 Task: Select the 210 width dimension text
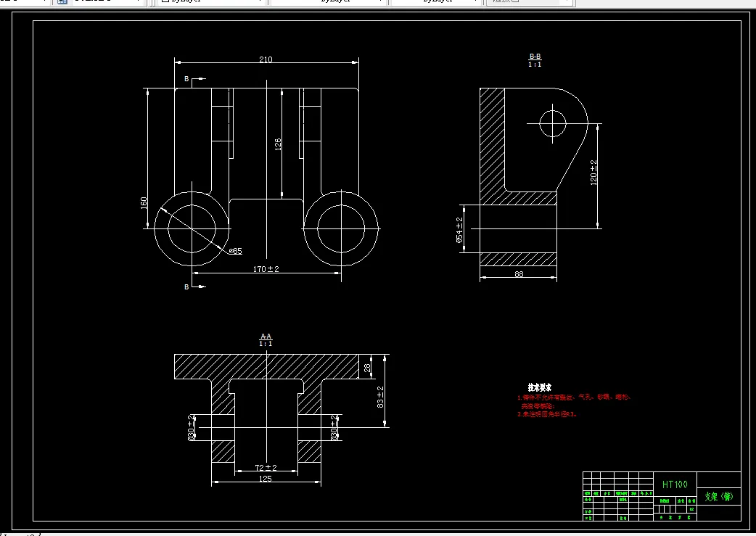pyautogui.click(x=266, y=59)
